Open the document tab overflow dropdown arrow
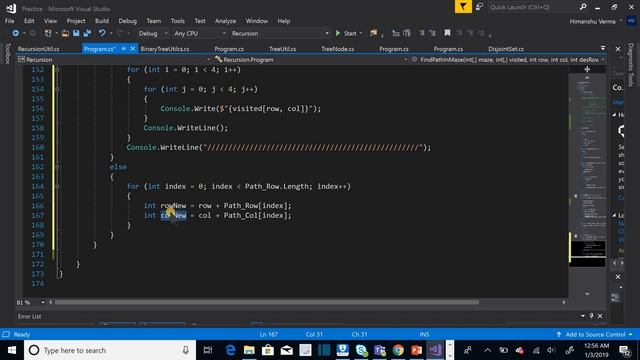 click(603, 48)
